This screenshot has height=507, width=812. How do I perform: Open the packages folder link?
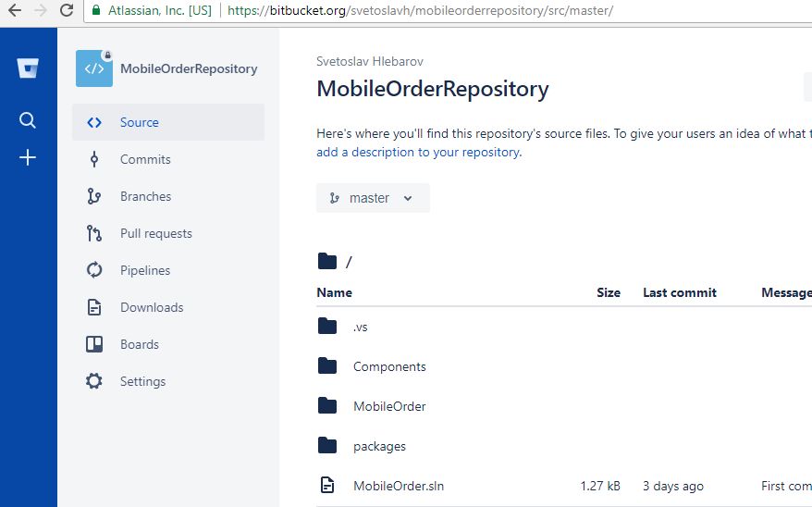[x=379, y=447]
